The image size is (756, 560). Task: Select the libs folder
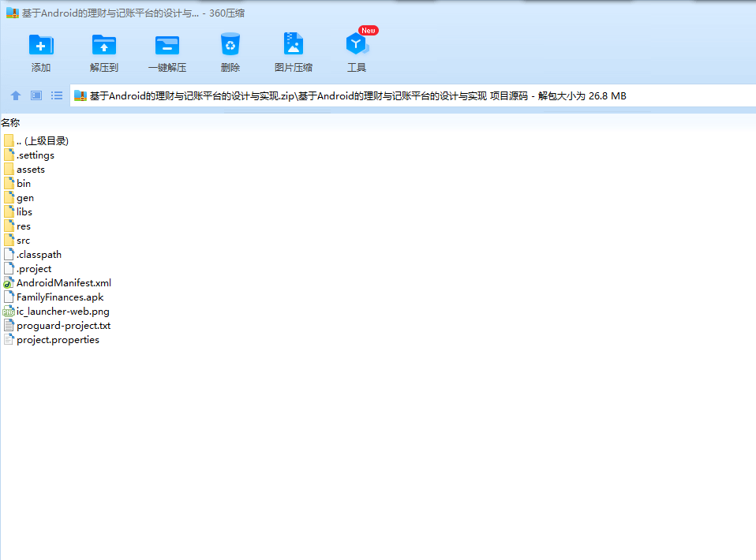(18, 211)
